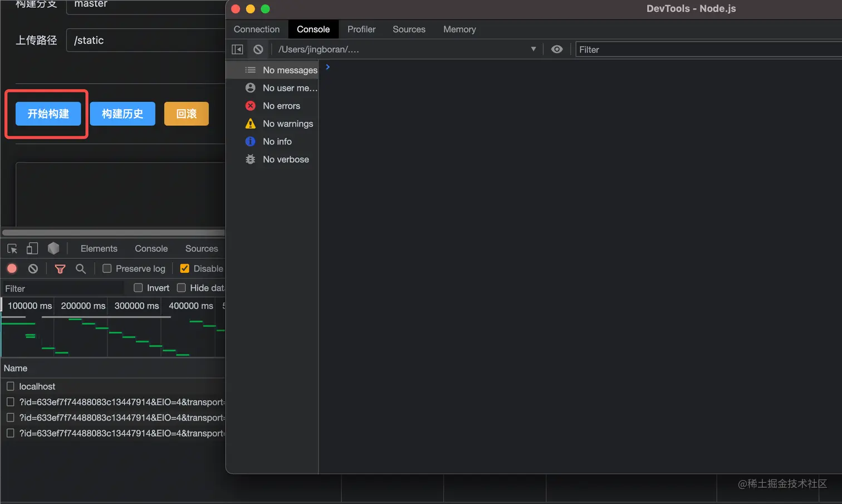Click the network Filter text field
Screen dimensions: 842x504
click(62, 288)
